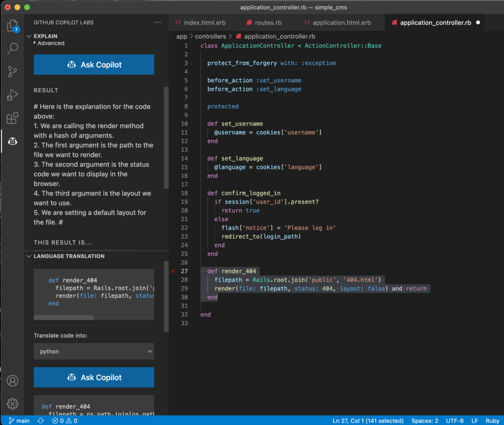Click the unsaved dot on application_controller.rb tab
The image size is (504, 425).
point(478,23)
